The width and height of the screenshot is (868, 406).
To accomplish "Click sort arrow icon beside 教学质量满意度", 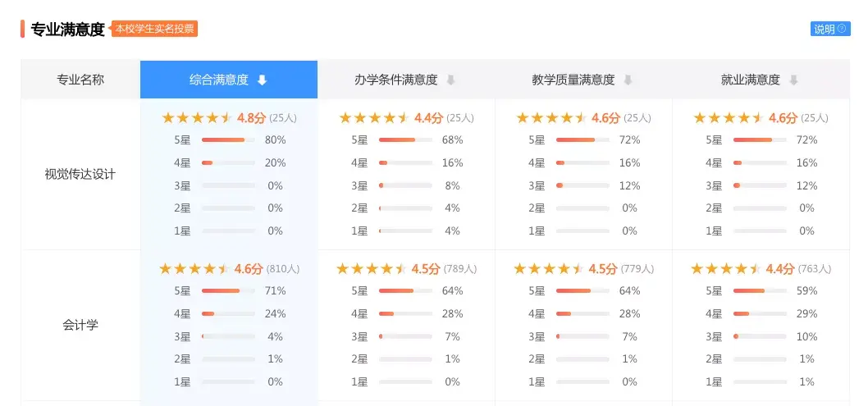I will click(628, 80).
